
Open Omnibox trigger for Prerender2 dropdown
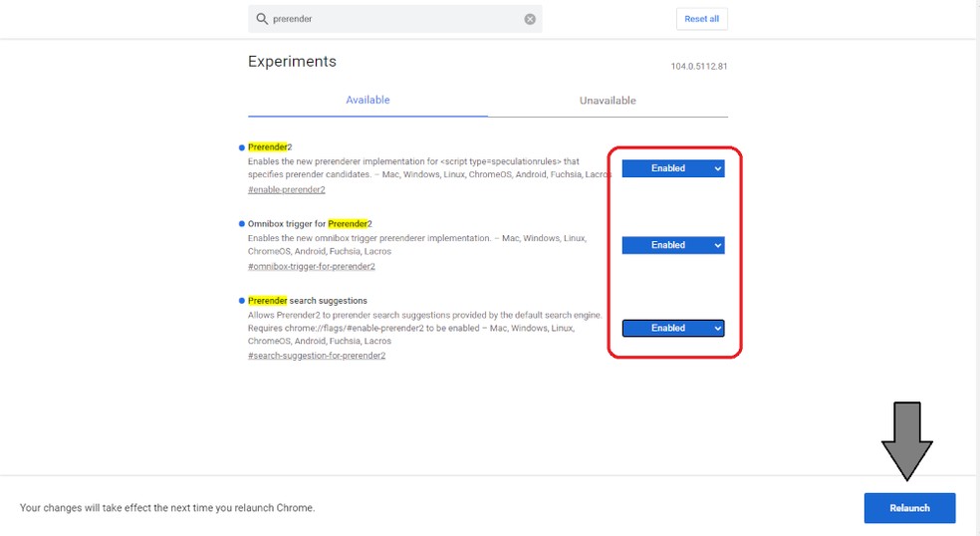point(673,245)
